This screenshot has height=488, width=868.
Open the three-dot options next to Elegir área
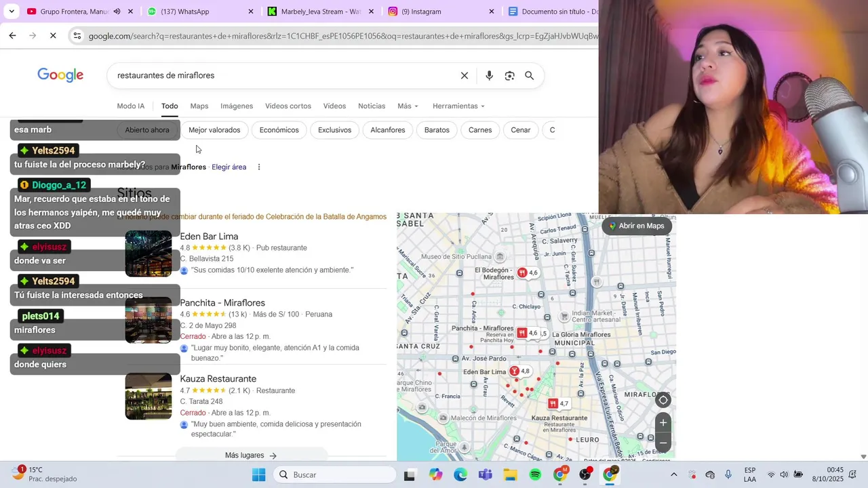tap(259, 167)
